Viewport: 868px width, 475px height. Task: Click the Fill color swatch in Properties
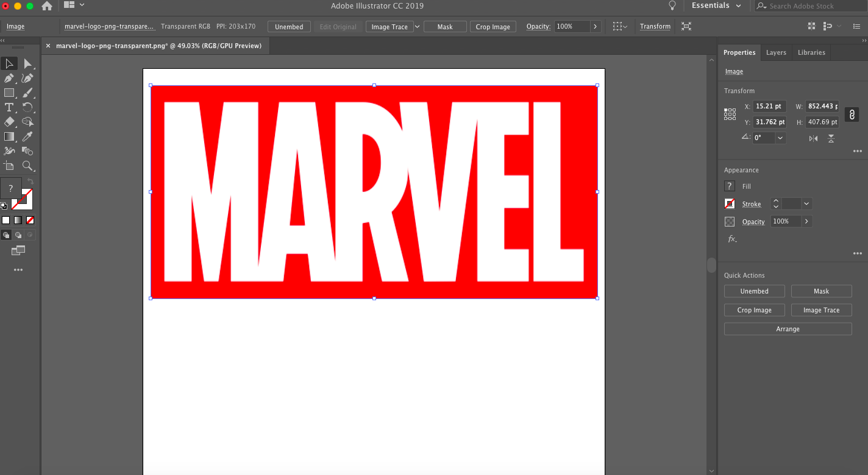pyautogui.click(x=730, y=186)
